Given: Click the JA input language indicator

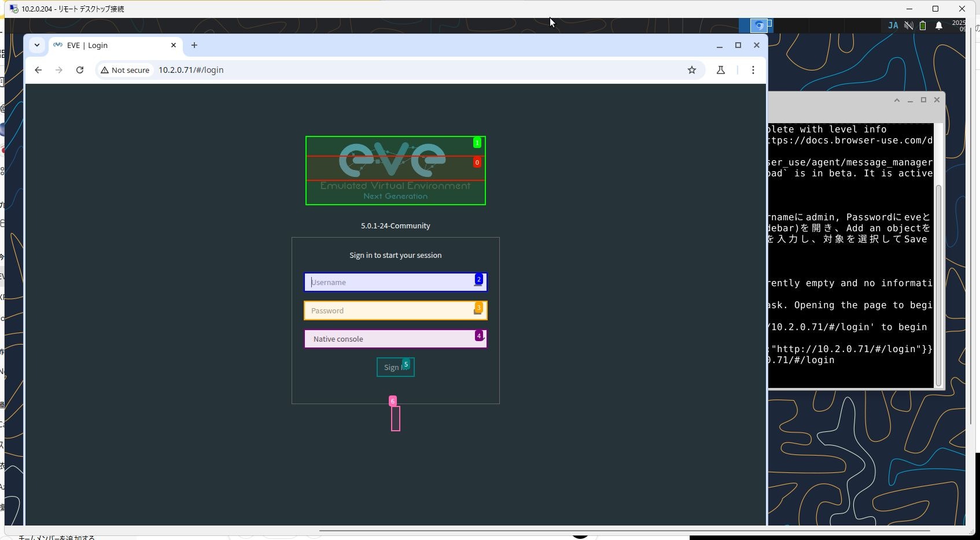Looking at the screenshot, I should [x=893, y=25].
